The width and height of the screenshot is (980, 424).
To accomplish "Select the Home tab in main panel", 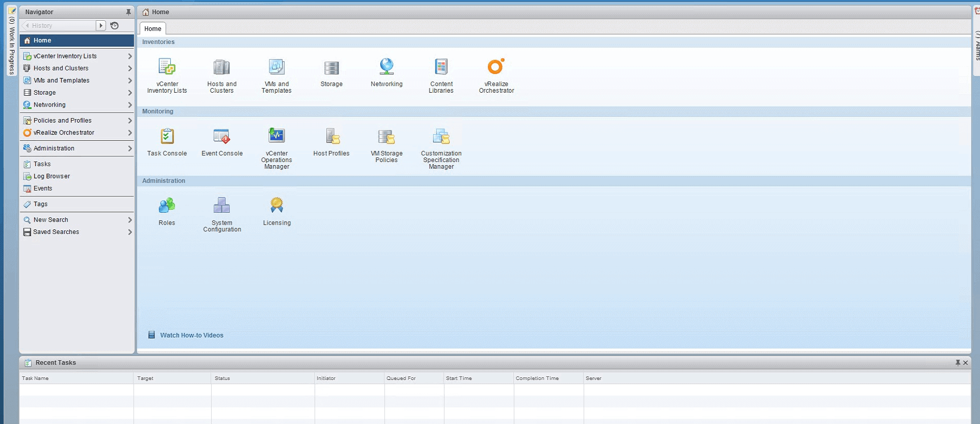I will [153, 29].
